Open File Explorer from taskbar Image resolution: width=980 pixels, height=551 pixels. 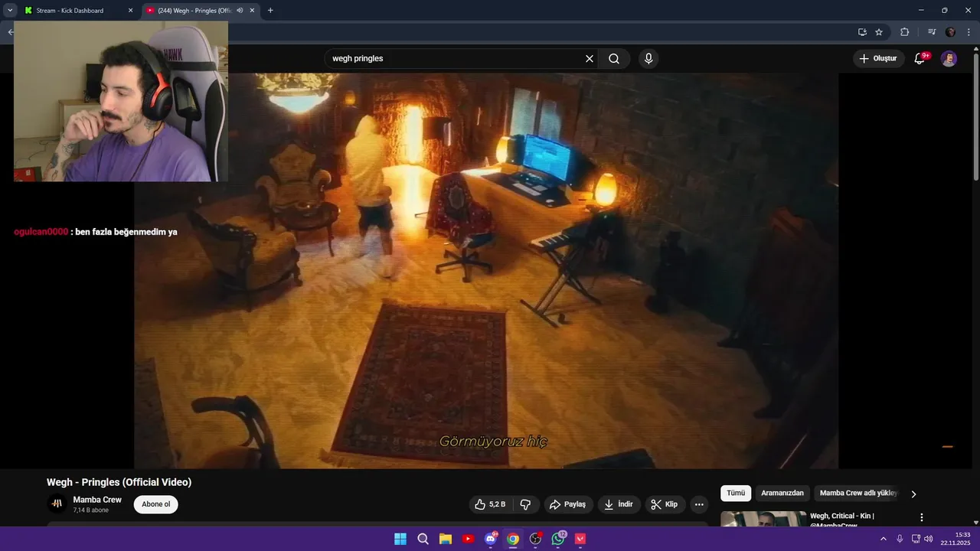pyautogui.click(x=446, y=539)
